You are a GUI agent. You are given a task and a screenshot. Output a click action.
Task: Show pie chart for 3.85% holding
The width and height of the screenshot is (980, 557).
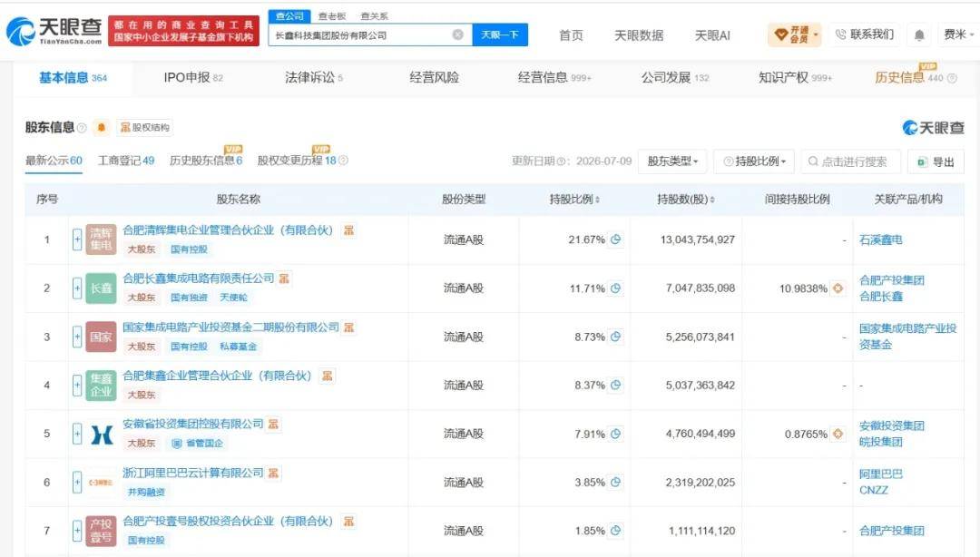coord(615,482)
